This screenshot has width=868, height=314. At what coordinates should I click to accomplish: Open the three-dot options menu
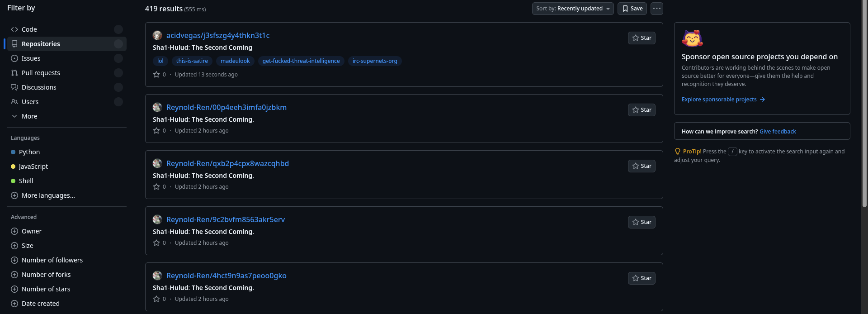657,9
